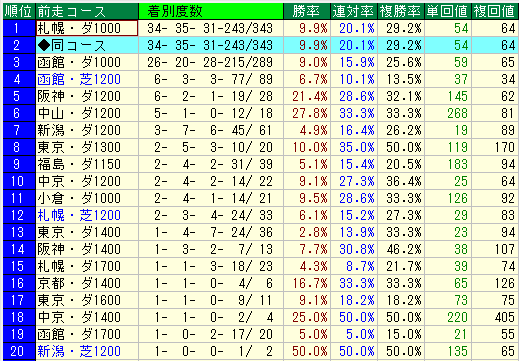The image size is (519, 361).
Task: Select the 阪神・ダ1400 course cell
Action: (87, 249)
